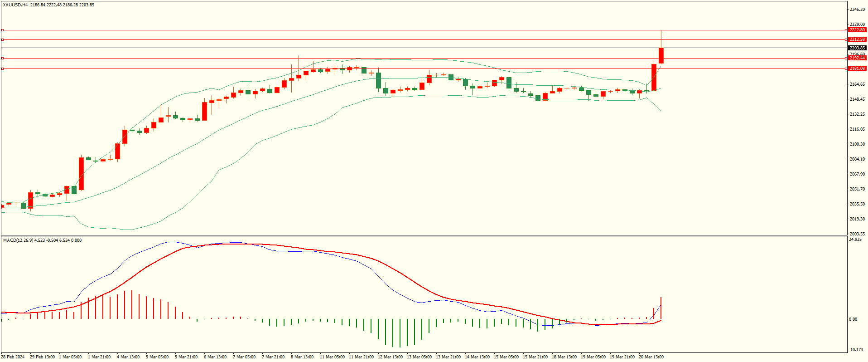Image resolution: width=868 pixels, height=362 pixels.
Task: Click the 29 Feb 13:00 time label
Action: tap(42, 357)
